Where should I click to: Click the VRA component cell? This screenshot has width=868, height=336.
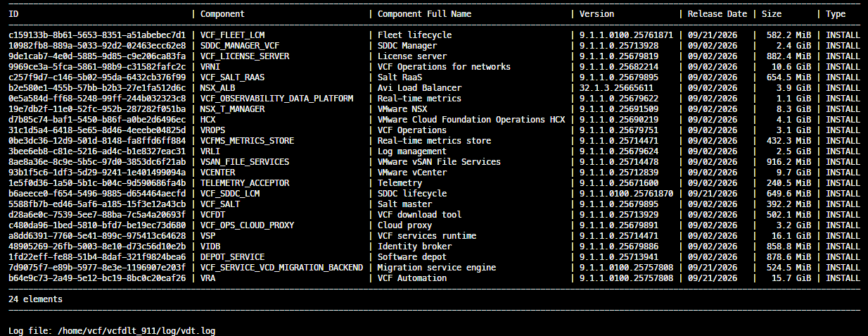click(x=208, y=278)
